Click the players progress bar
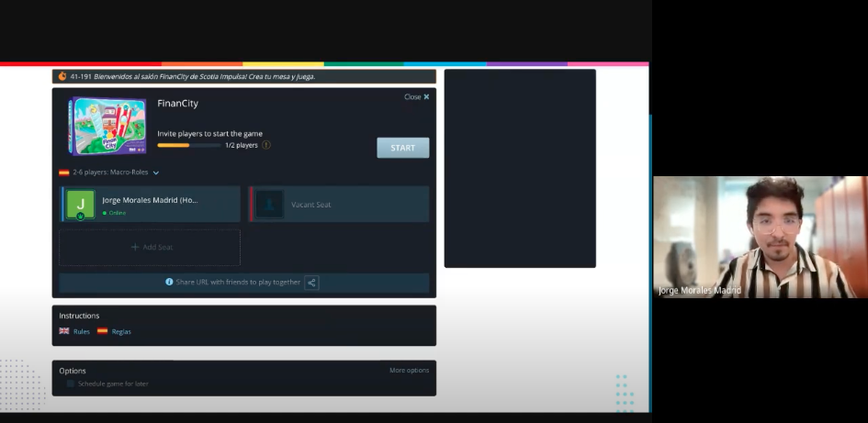Image resolution: width=868 pixels, height=423 pixels. (x=189, y=145)
